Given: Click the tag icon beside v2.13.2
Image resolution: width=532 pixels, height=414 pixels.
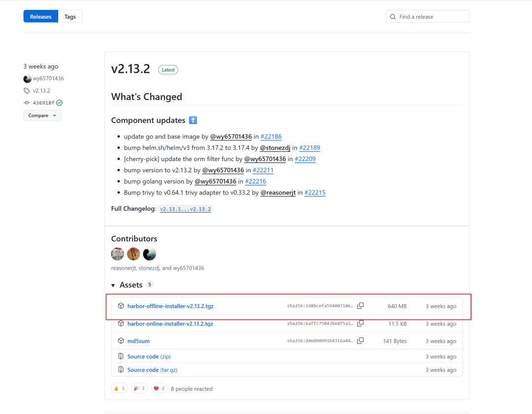Looking at the screenshot, I should click(27, 91).
